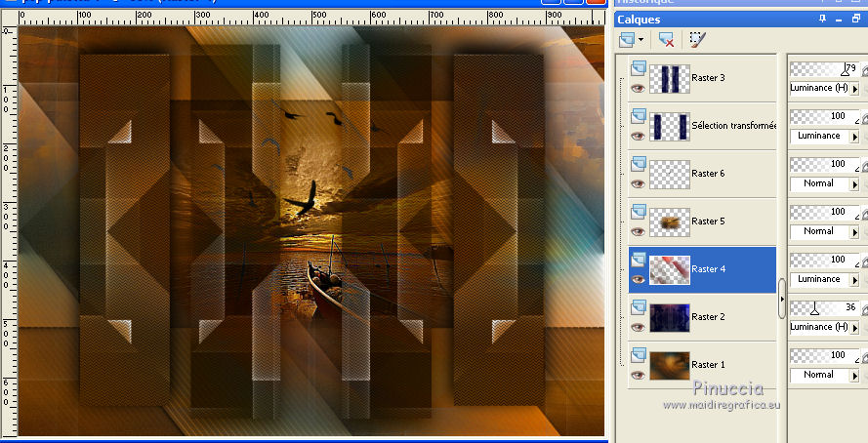Toggle visibility of Raster 6 layer
Viewport: 868px width, 443px height.
click(639, 184)
